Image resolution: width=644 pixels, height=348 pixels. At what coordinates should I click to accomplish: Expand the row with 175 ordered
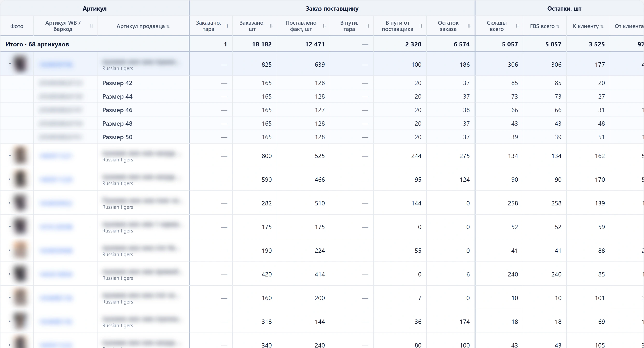pyautogui.click(x=10, y=227)
